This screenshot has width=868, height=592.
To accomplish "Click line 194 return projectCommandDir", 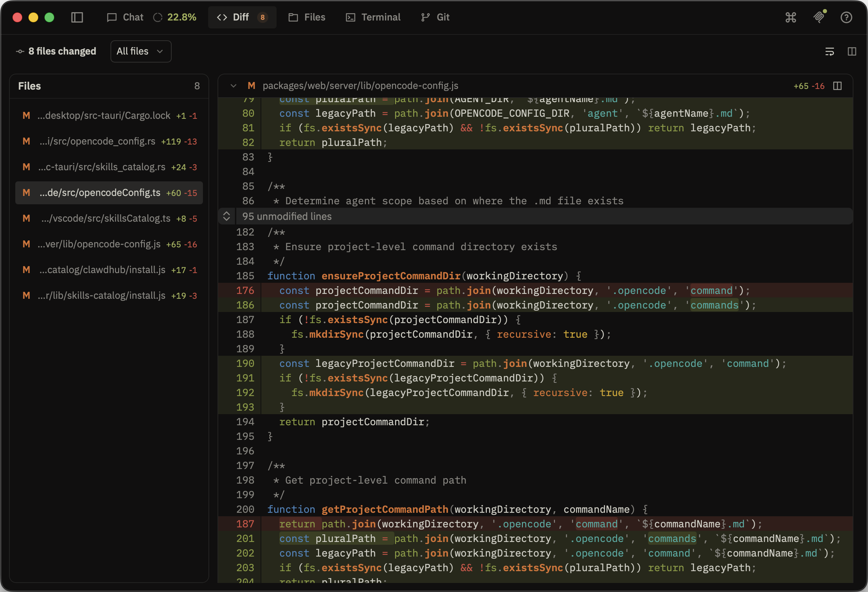I will click(x=354, y=422).
